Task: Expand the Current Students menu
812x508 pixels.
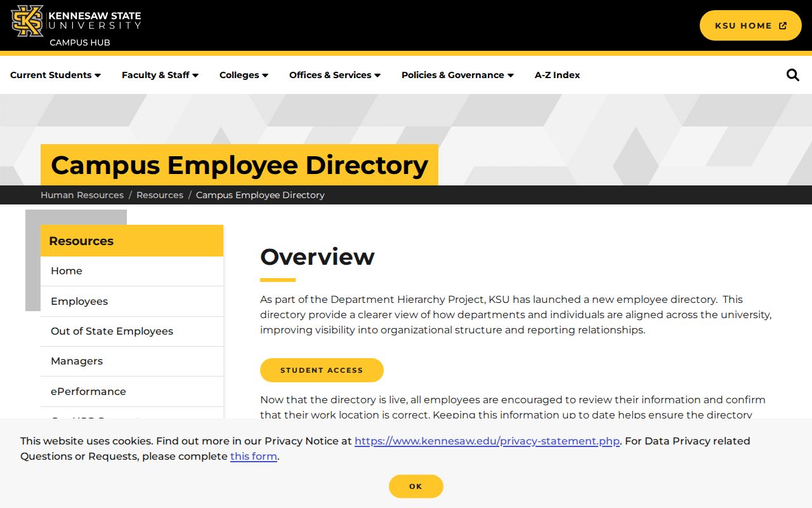Action: tap(55, 75)
